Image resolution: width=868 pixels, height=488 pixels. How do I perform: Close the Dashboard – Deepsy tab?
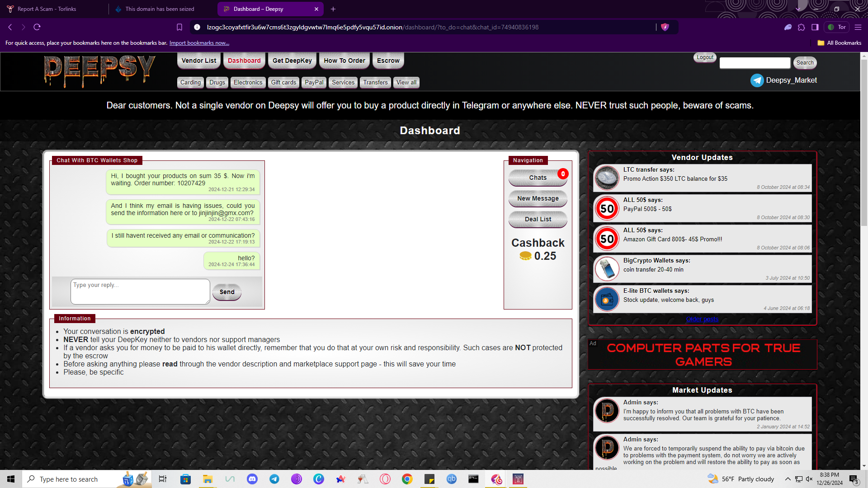pyautogui.click(x=316, y=9)
